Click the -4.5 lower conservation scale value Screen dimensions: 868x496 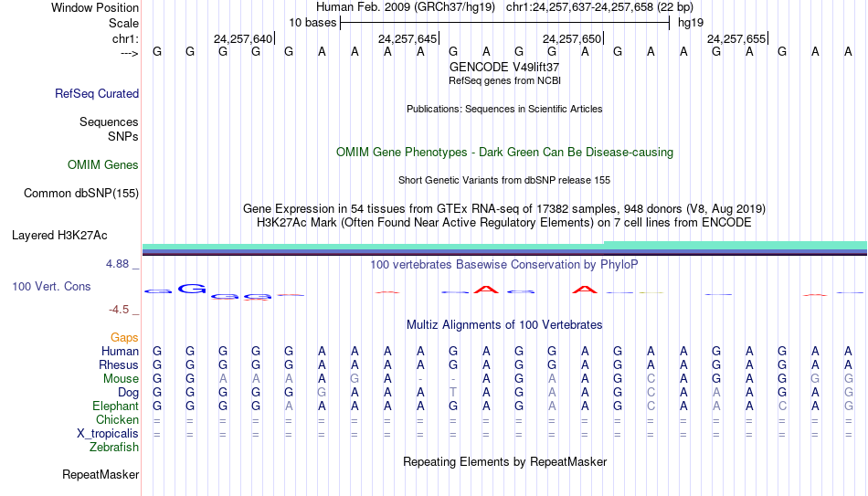pos(119,310)
